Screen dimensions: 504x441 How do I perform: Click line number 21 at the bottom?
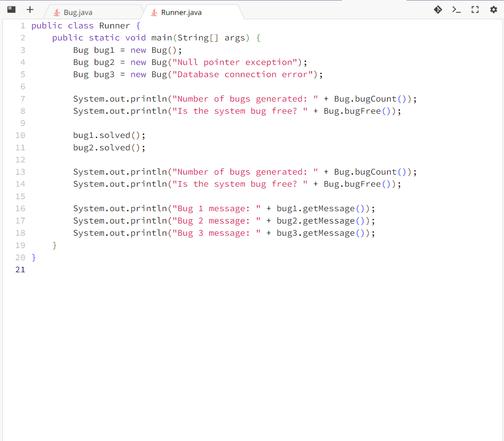click(20, 269)
